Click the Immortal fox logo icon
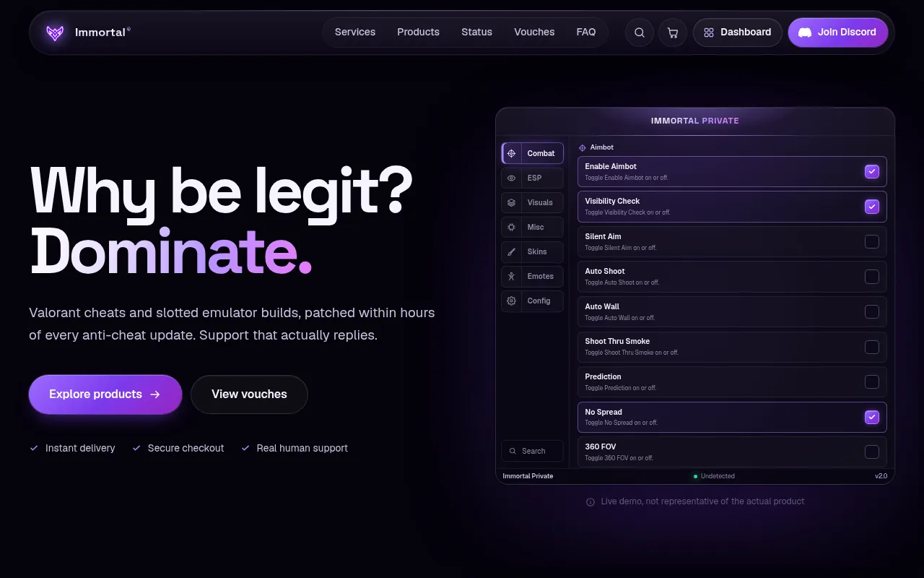Screen dimensions: 924x578 (x=55, y=33)
